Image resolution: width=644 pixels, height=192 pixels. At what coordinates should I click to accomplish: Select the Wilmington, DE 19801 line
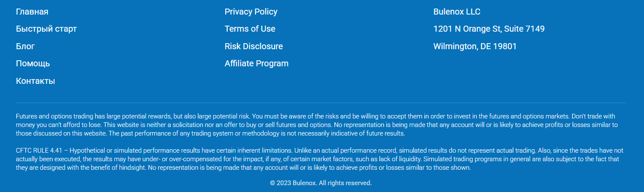pos(475,46)
